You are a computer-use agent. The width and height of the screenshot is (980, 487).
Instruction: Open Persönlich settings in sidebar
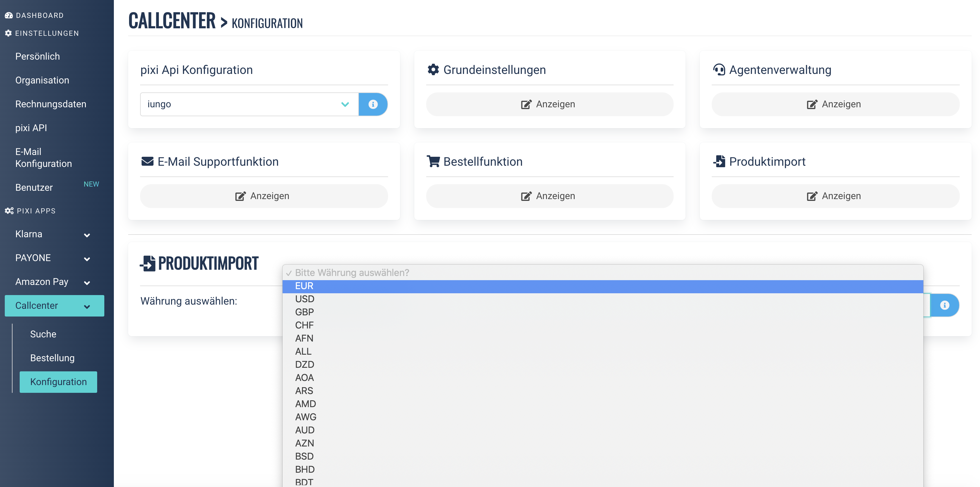pyautogui.click(x=38, y=56)
